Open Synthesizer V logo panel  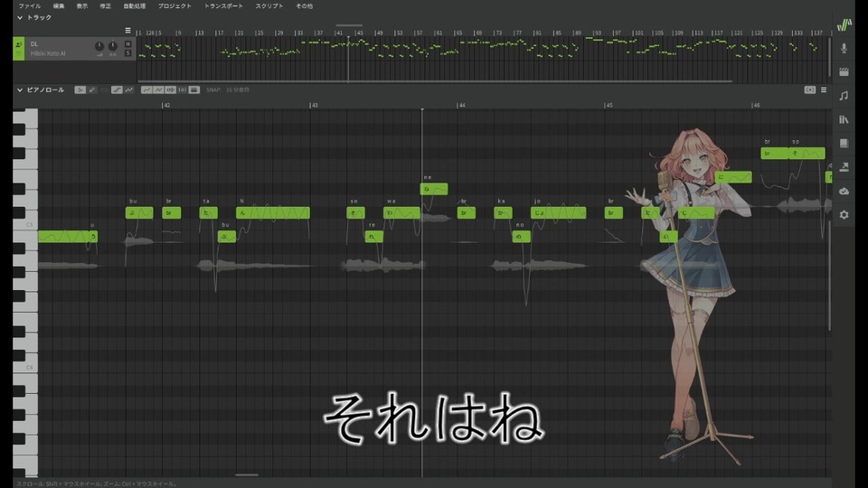[844, 24]
